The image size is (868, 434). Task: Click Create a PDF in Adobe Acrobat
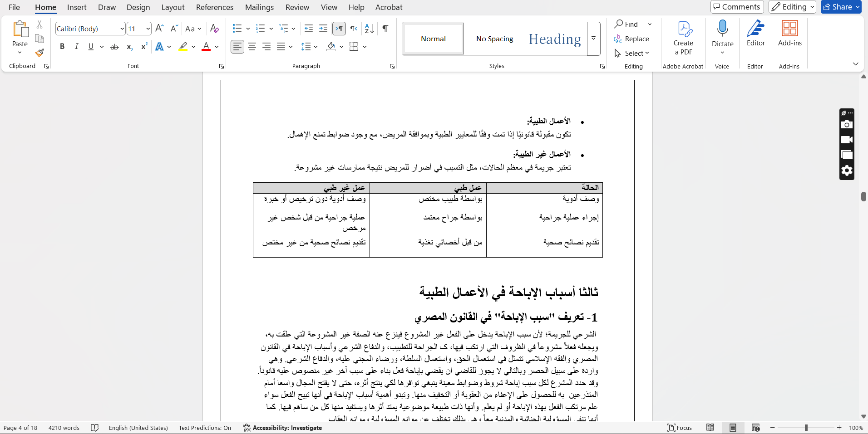coord(683,38)
